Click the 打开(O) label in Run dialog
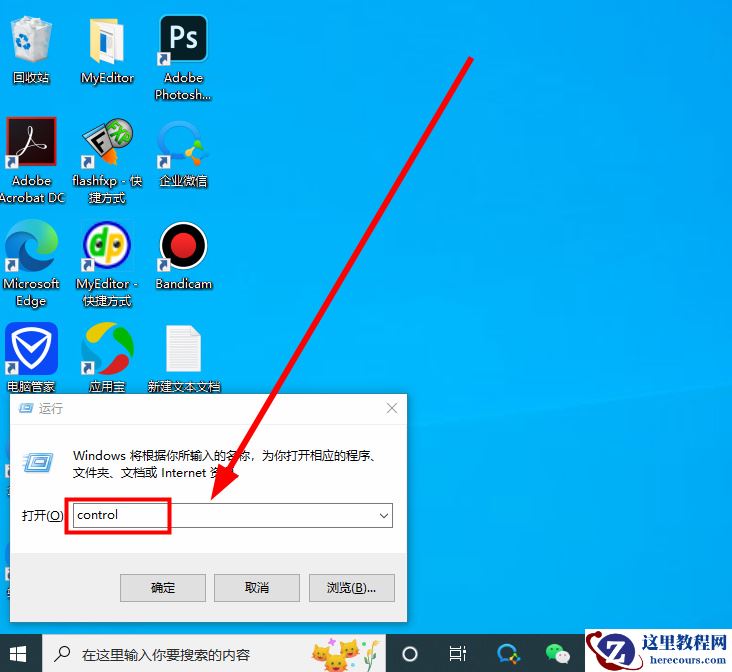This screenshot has height=672, width=732. 42,516
